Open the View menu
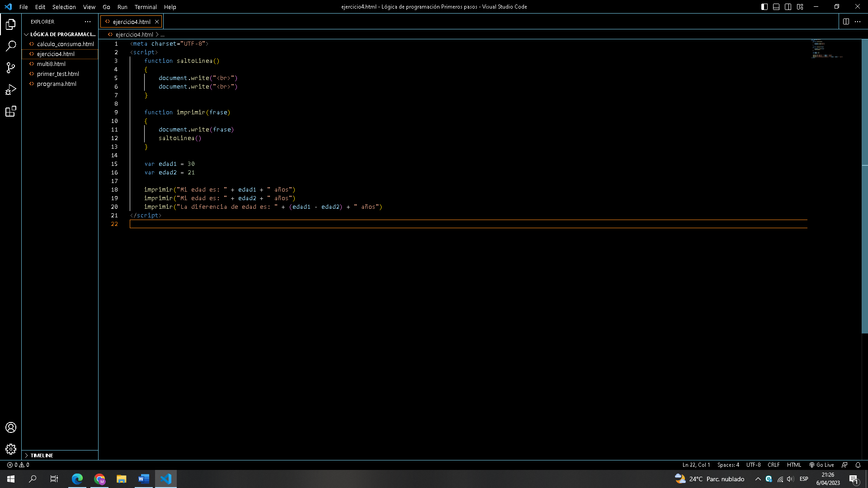868x488 pixels. point(89,7)
